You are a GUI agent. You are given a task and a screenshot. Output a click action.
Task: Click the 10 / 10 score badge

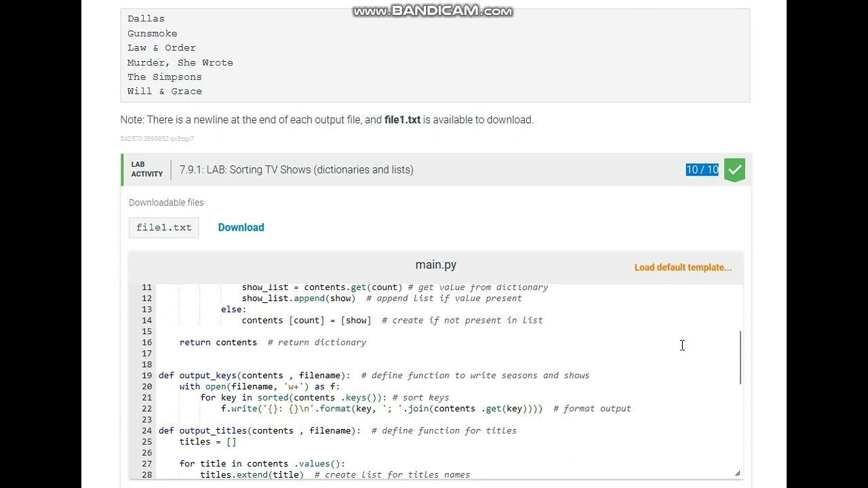(x=702, y=170)
